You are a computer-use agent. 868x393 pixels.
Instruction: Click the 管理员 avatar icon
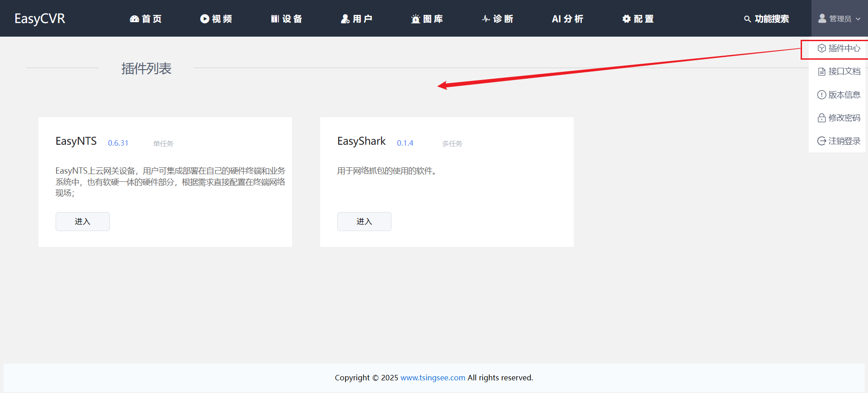click(822, 18)
